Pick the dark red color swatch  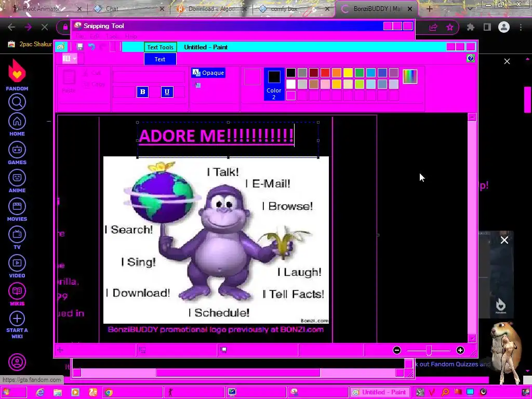pos(314,73)
